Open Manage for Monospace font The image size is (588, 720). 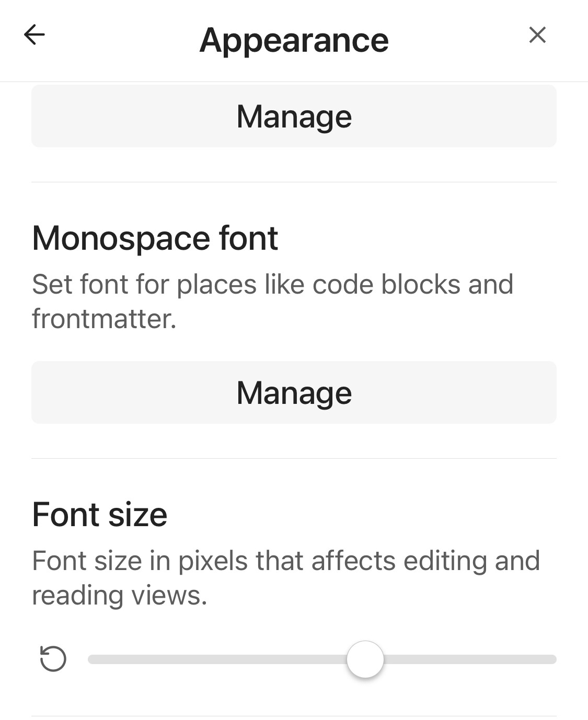[x=294, y=392]
